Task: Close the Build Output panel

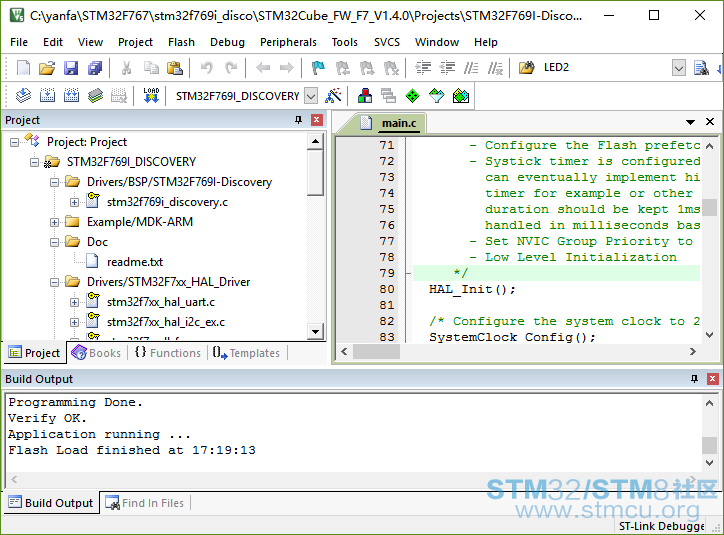Action: (712, 379)
